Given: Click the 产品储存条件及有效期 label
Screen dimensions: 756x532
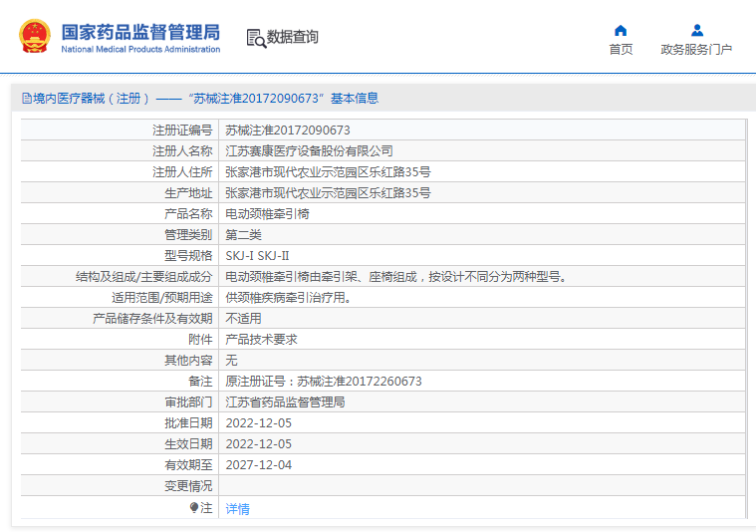Looking at the screenshot, I should (152, 319).
